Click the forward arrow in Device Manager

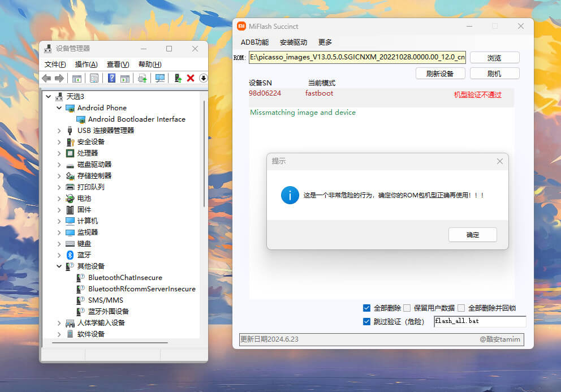[x=58, y=77]
